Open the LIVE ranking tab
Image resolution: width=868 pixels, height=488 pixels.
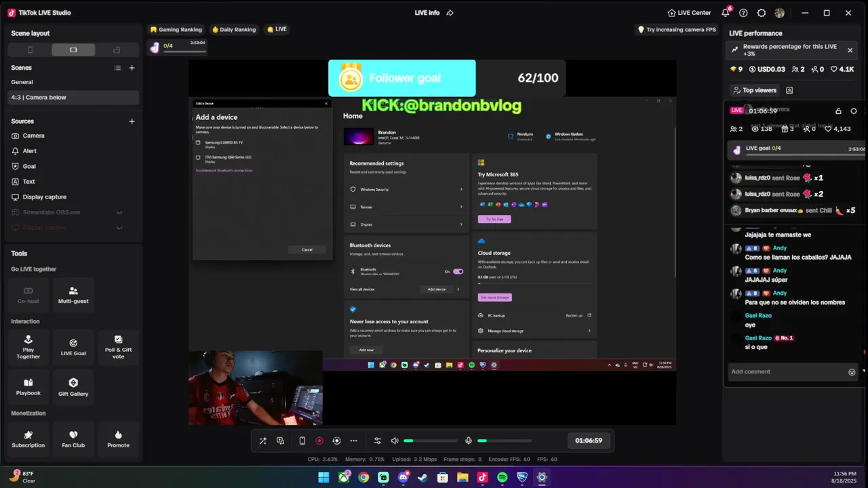(x=277, y=30)
